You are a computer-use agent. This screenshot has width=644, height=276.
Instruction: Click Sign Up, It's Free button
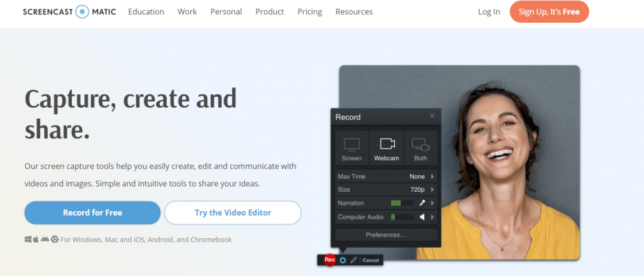pyautogui.click(x=549, y=12)
